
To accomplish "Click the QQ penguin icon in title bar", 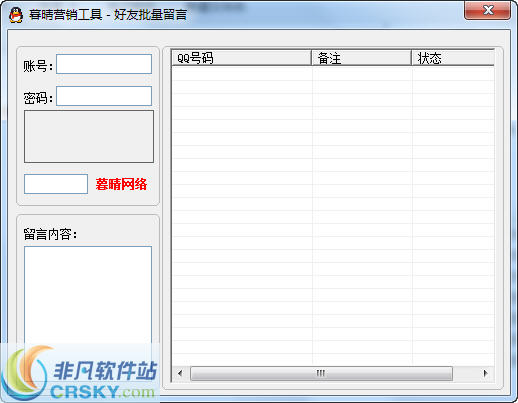I will 16,15.
